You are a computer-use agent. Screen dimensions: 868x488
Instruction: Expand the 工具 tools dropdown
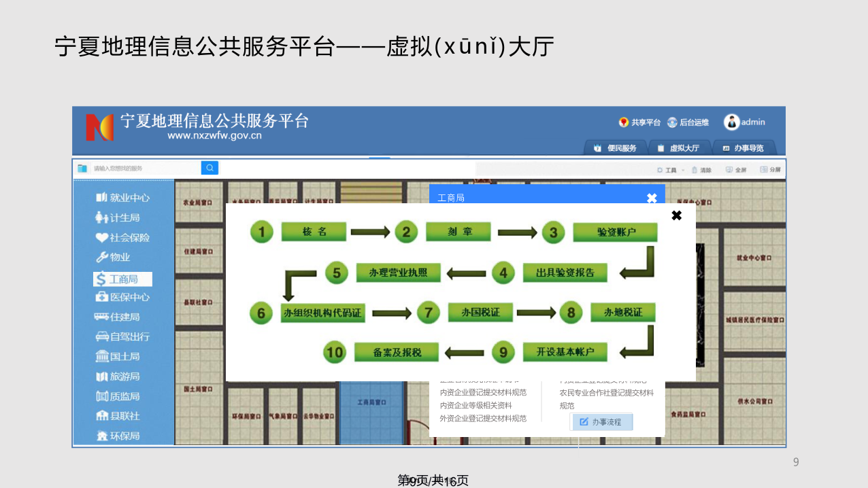670,170
